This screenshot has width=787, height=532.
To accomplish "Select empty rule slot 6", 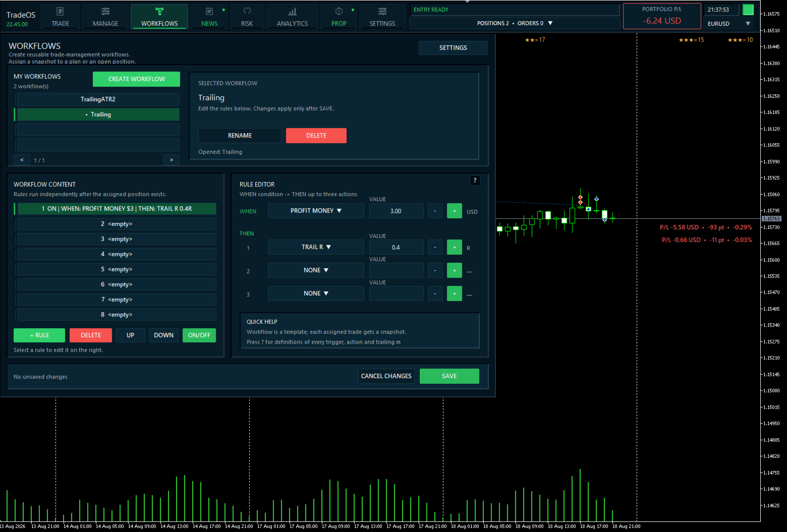I will coord(117,284).
